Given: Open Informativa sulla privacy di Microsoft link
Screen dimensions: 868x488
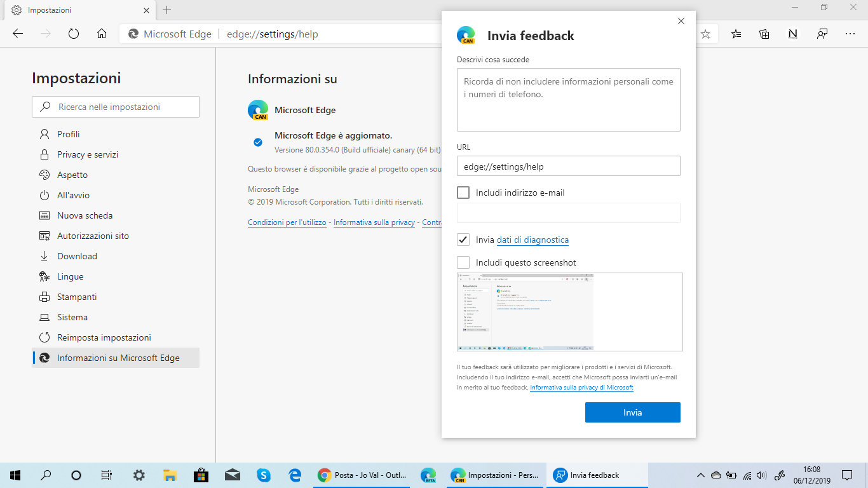Looking at the screenshot, I should pos(581,388).
